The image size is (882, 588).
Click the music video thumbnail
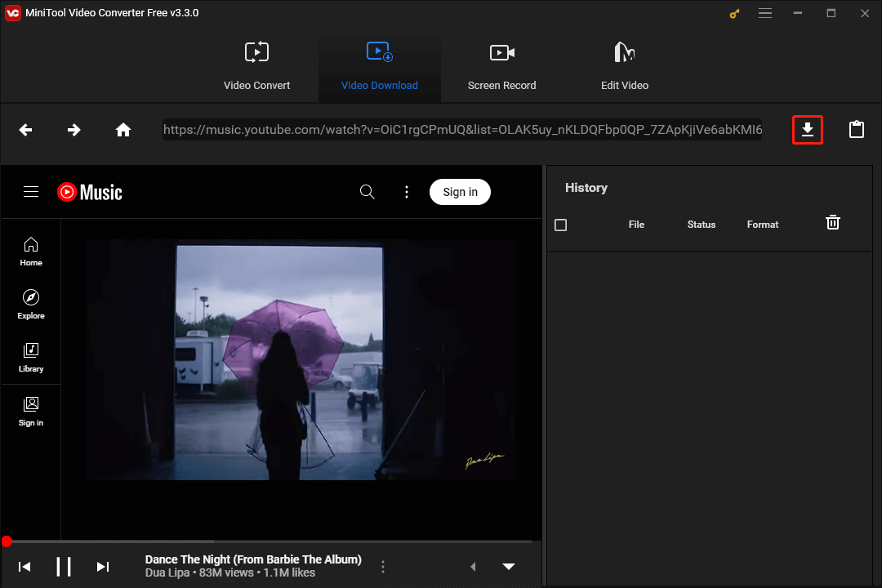(301, 360)
